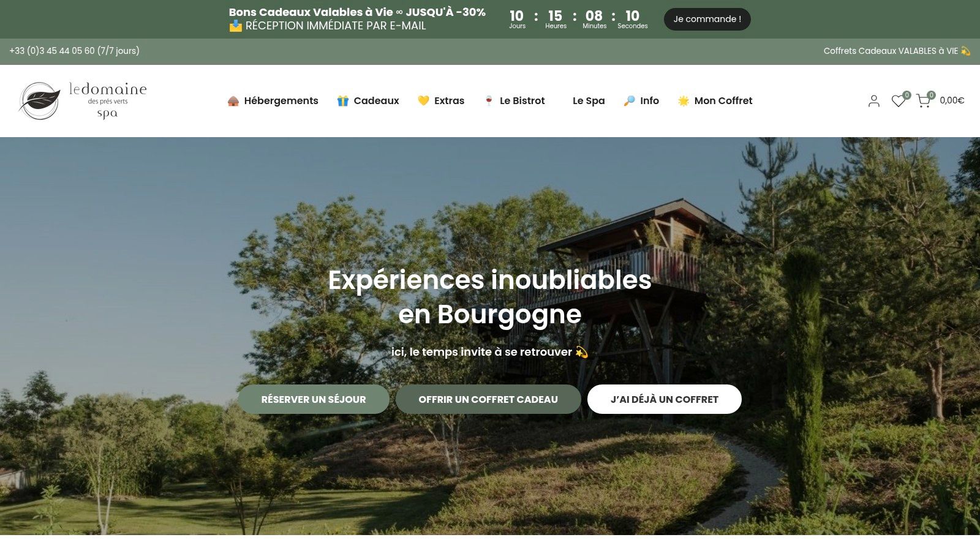
Task: Click the +33 phone number link
Action: coord(74,51)
